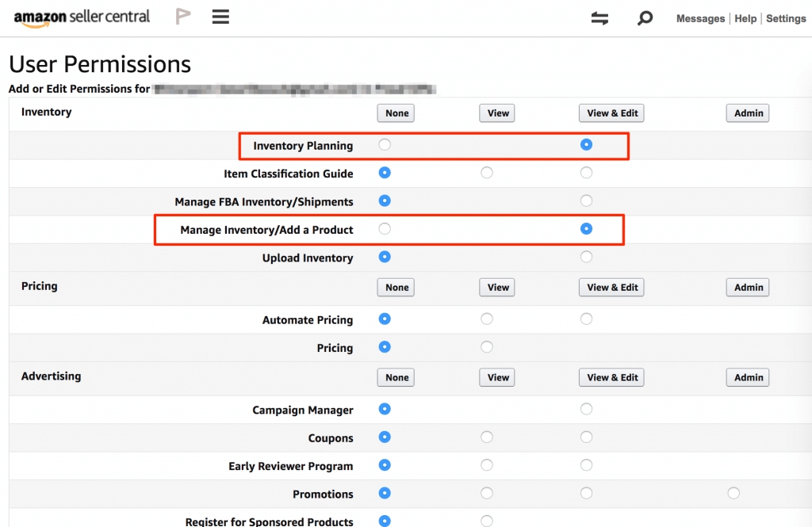Open the hamburger menu icon
Image resolution: width=812 pixels, height=527 pixels.
pos(220,17)
